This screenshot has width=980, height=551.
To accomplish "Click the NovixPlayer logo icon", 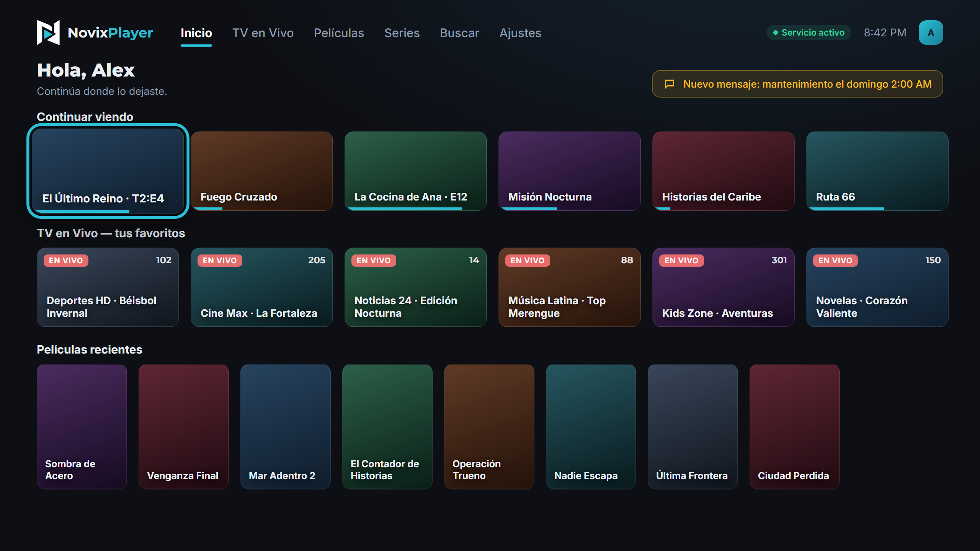I will 48,33.
